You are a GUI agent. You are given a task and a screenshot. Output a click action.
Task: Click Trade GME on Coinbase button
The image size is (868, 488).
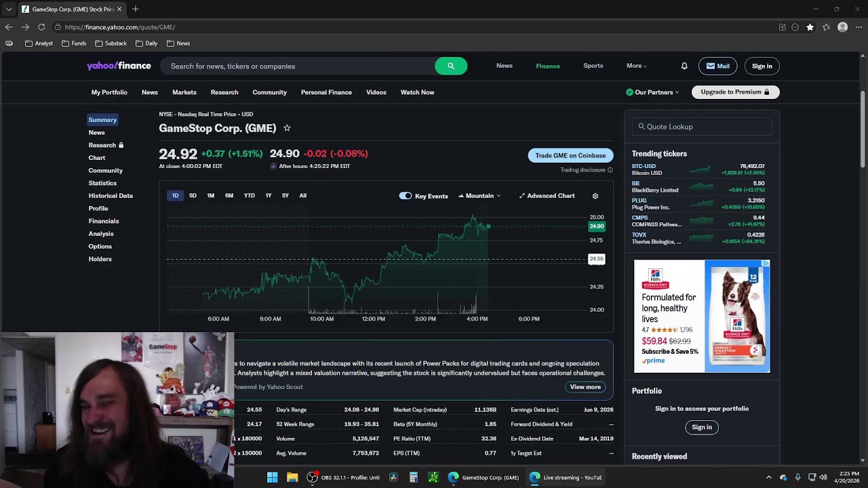coord(570,156)
